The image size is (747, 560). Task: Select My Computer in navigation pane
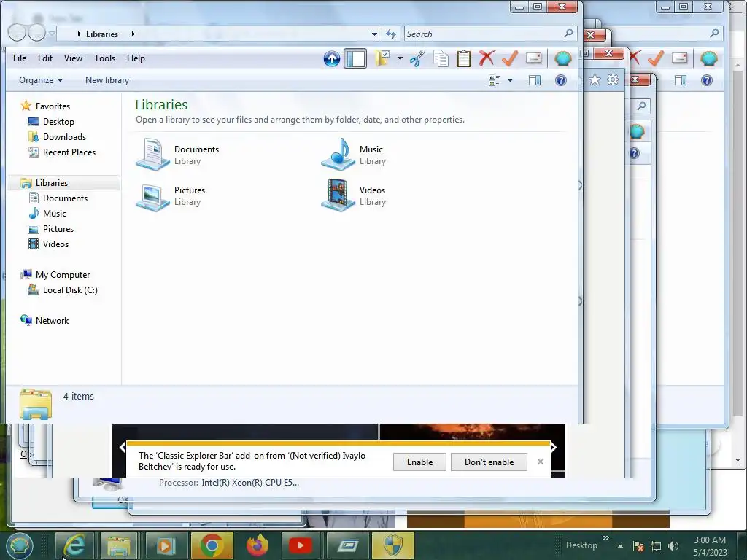tap(63, 275)
